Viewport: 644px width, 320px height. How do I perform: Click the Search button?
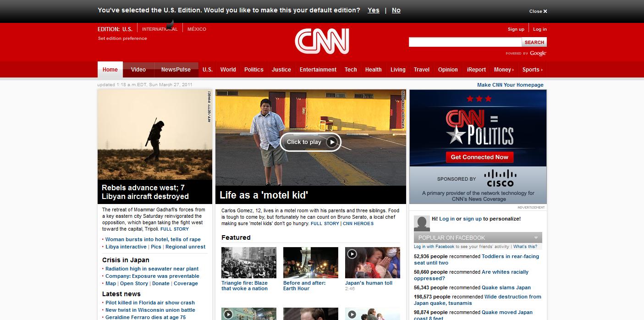pyautogui.click(x=534, y=42)
